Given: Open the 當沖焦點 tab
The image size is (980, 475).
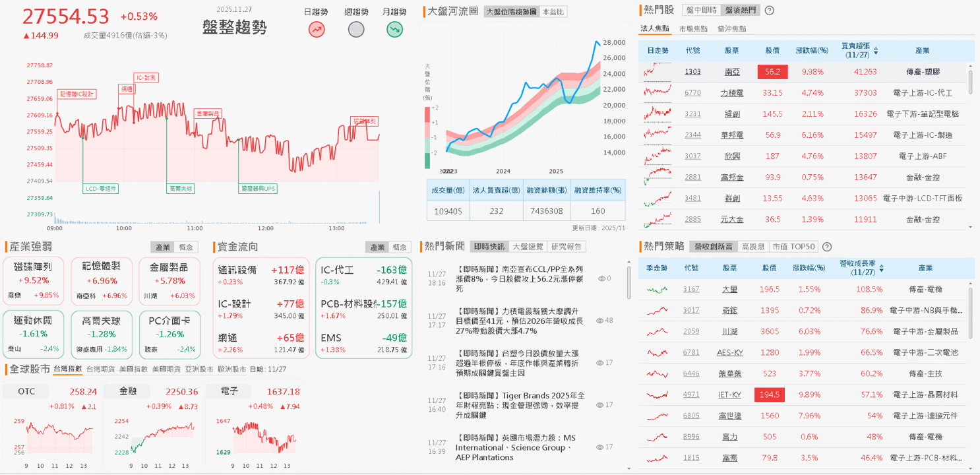Looking at the screenshot, I should pos(732,29).
